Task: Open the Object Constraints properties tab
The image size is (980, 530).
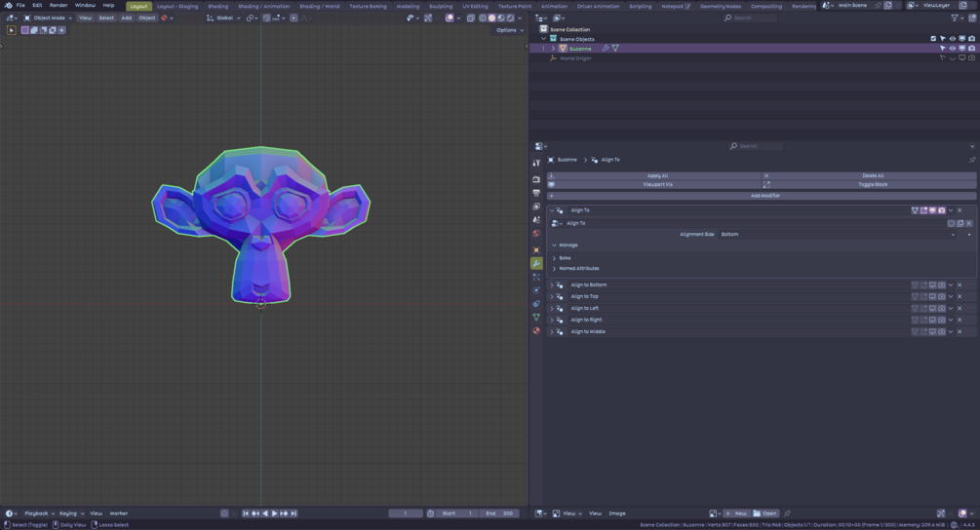Action: pos(536,304)
